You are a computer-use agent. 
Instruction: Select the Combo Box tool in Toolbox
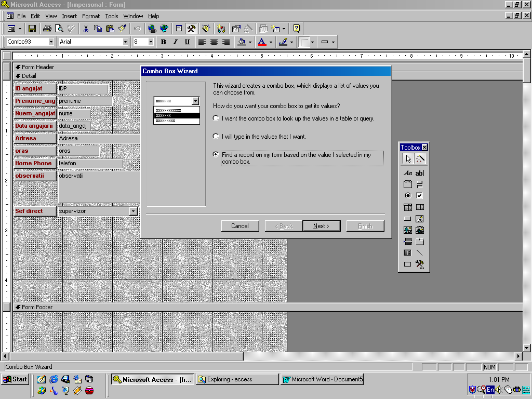pos(408,207)
